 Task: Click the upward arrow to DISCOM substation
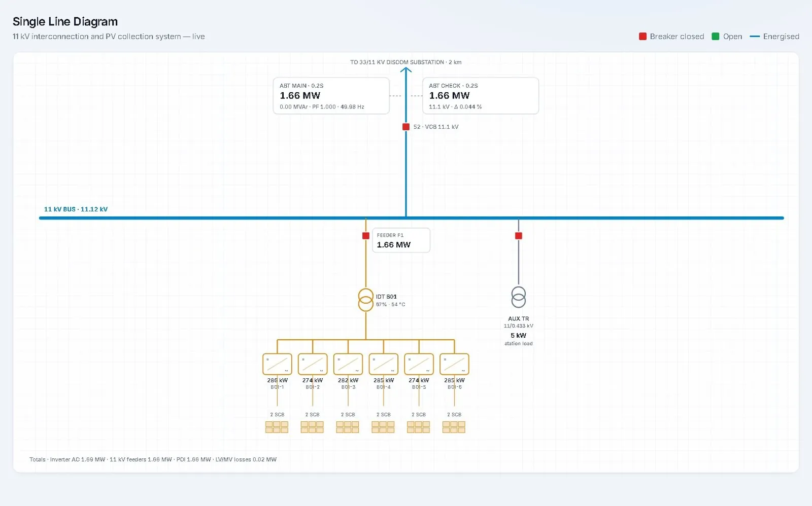point(406,71)
